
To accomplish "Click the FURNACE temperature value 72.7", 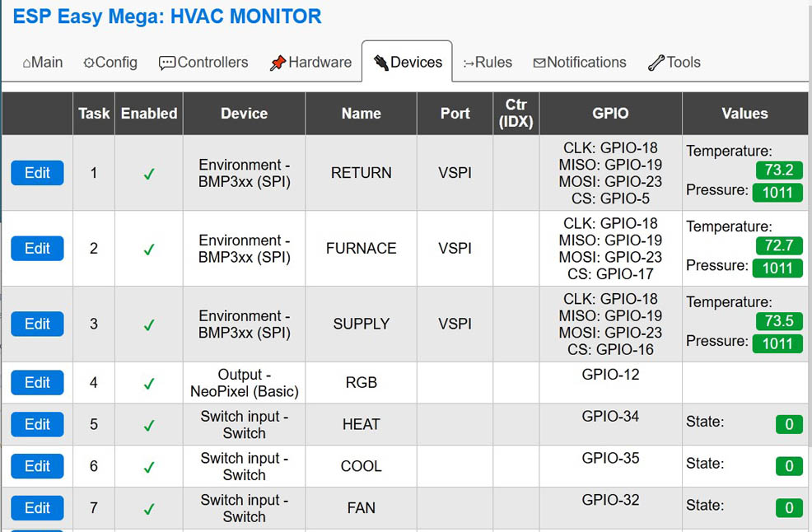I will (x=779, y=245).
